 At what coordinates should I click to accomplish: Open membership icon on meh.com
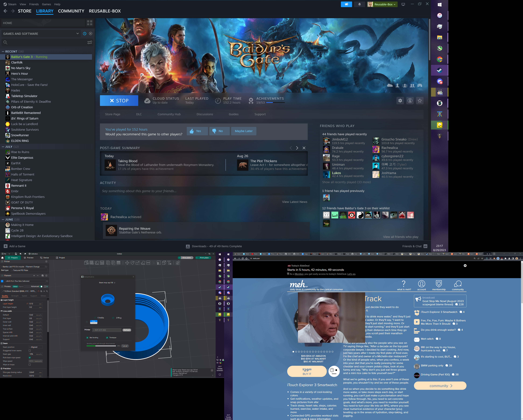click(439, 285)
